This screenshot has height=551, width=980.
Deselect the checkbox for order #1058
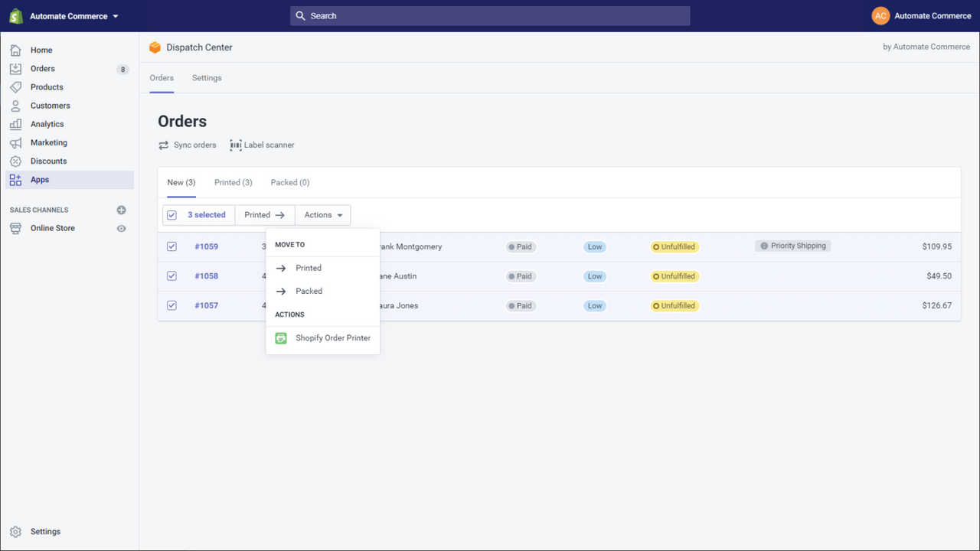pyautogui.click(x=171, y=275)
